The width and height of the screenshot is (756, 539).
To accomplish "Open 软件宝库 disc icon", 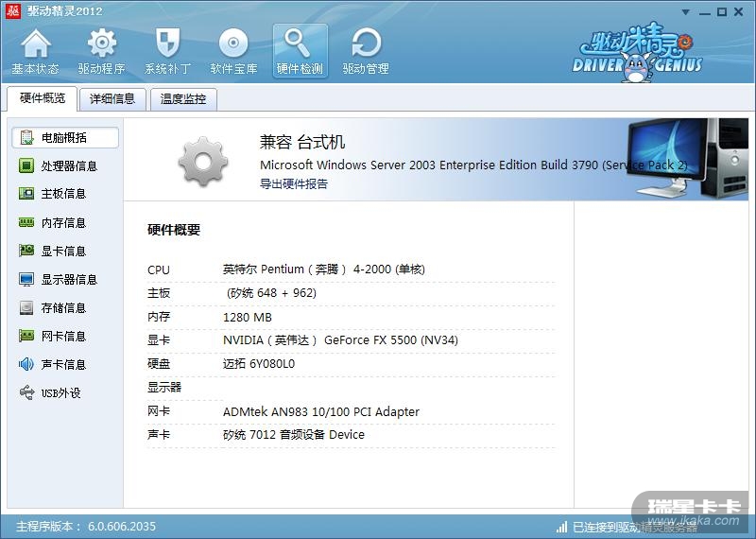I will 233,43.
